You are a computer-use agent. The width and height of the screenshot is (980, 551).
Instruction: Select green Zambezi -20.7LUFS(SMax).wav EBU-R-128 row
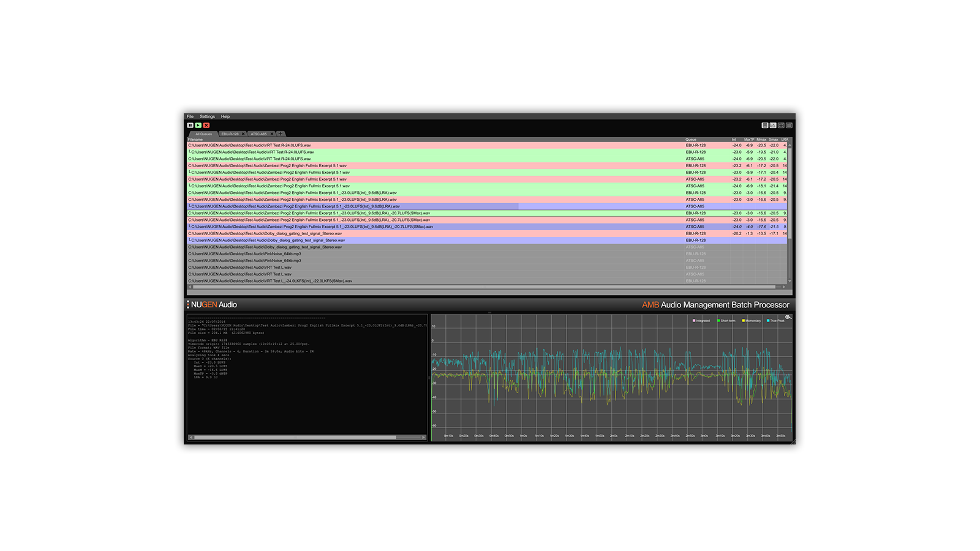point(487,213)
